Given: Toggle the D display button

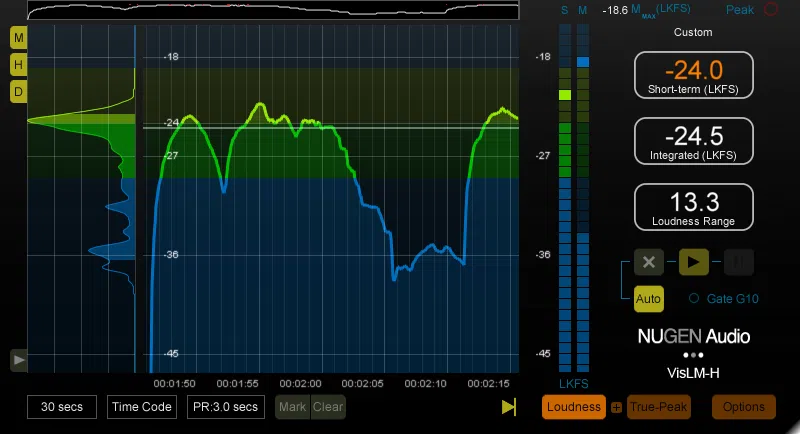Looking at the screenshot, I should [18, 92].
